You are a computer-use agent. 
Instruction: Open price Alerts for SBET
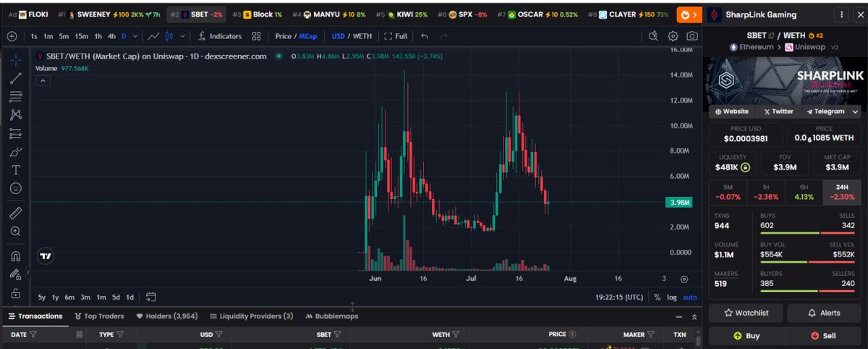pos(824,313)
